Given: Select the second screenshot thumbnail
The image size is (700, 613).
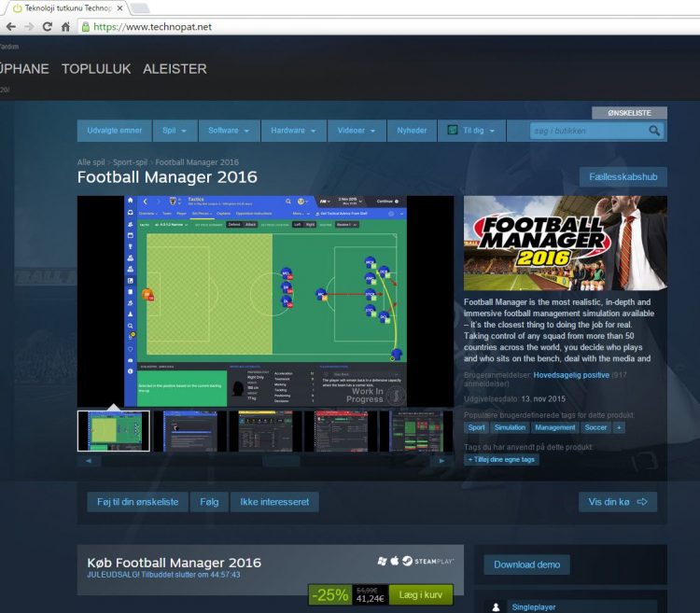Looking at the screenshot, I should 189,431.
